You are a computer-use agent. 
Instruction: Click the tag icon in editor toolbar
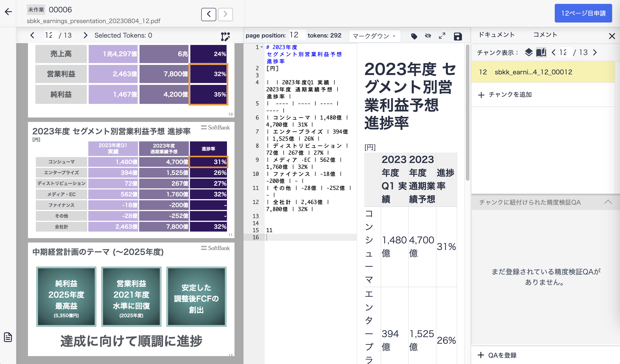[414, 36]
